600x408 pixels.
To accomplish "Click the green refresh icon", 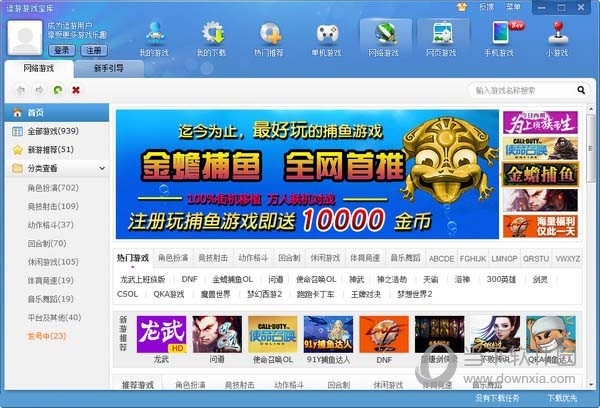I will (58, 90).
